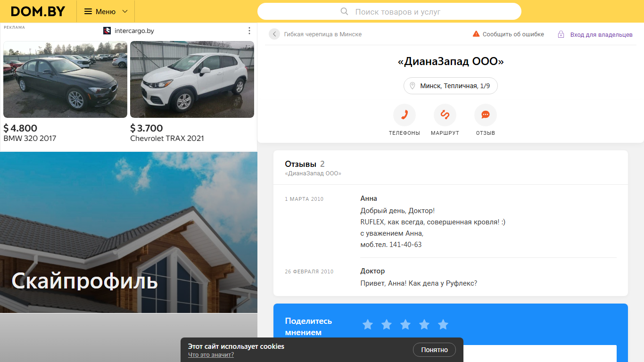
Task: Rate one star in the review form
Action: click(368, 324)
